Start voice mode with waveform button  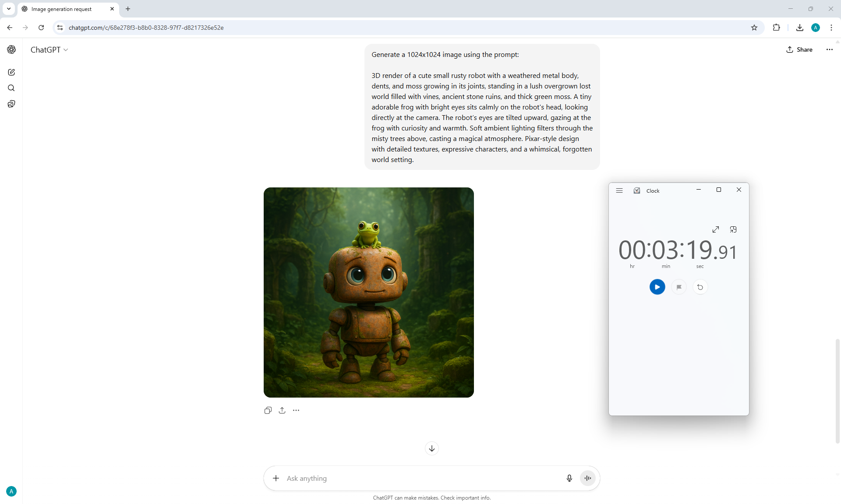[588, 478]
